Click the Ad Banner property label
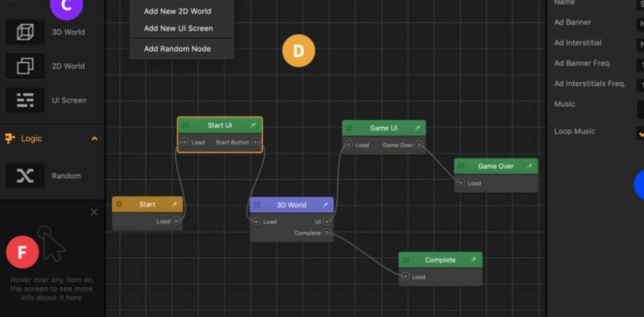The height and width of the screenshot is (317, 644). pyautogui.click(x=573, y=22)
